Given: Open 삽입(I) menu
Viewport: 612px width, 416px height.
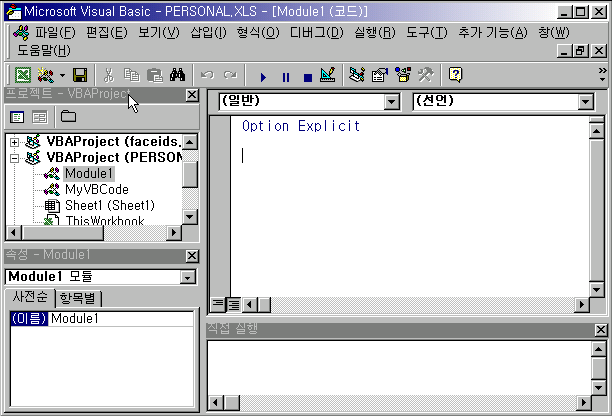Looking at the screenshot, I should [x=208, y=32].
